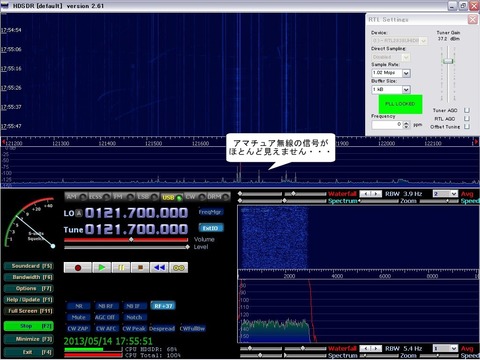Click the S-meter squelch gauge
The height and width of the screenshot is (360, 480).
29,223
